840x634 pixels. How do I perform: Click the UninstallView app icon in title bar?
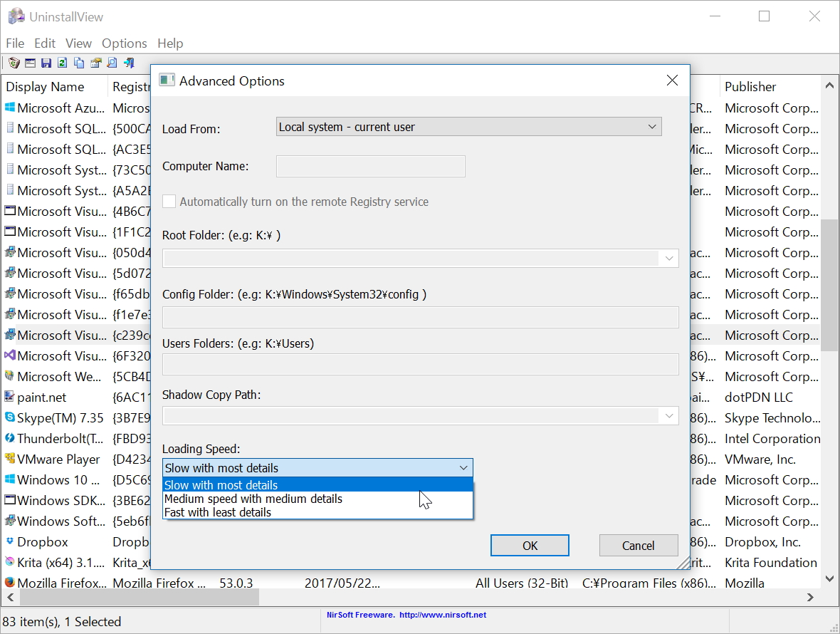coord(16,16)
